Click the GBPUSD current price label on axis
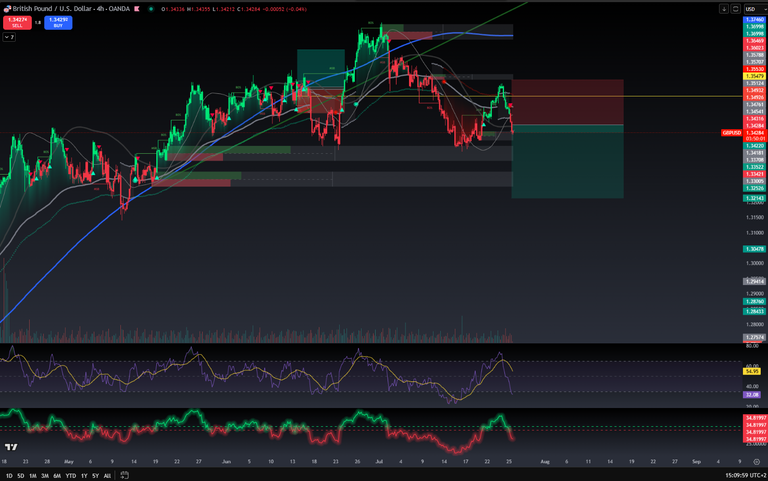Viewport: 768px width, 481px height. [730, 132]
